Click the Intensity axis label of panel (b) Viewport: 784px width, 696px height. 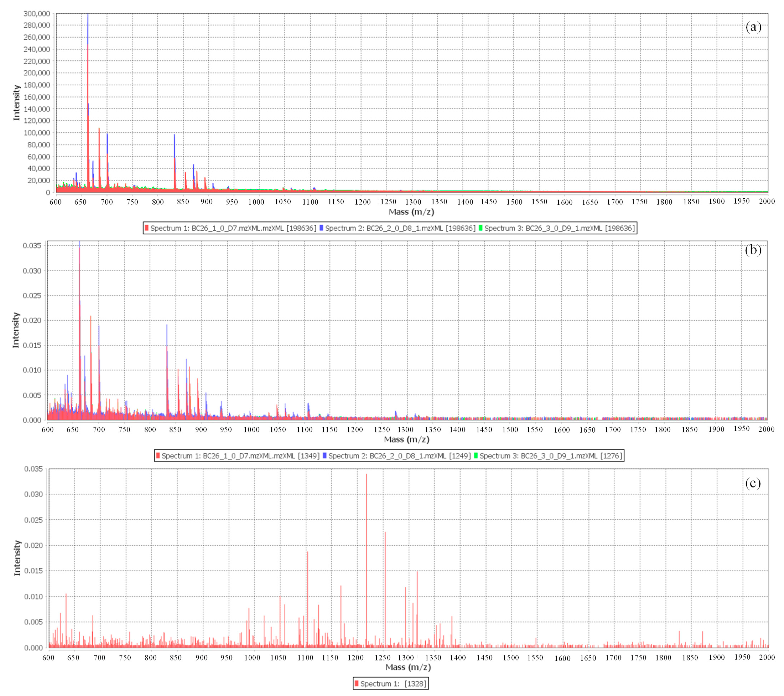(x=16, y=330)
